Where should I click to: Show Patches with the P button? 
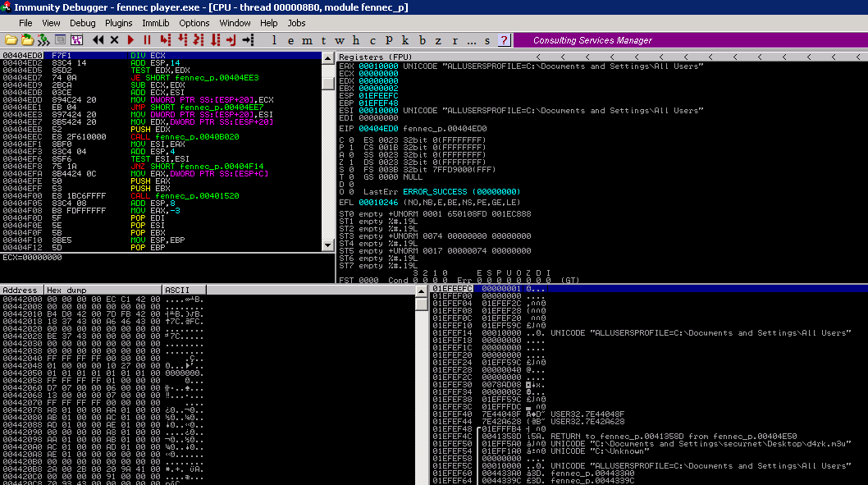point(389,40)
